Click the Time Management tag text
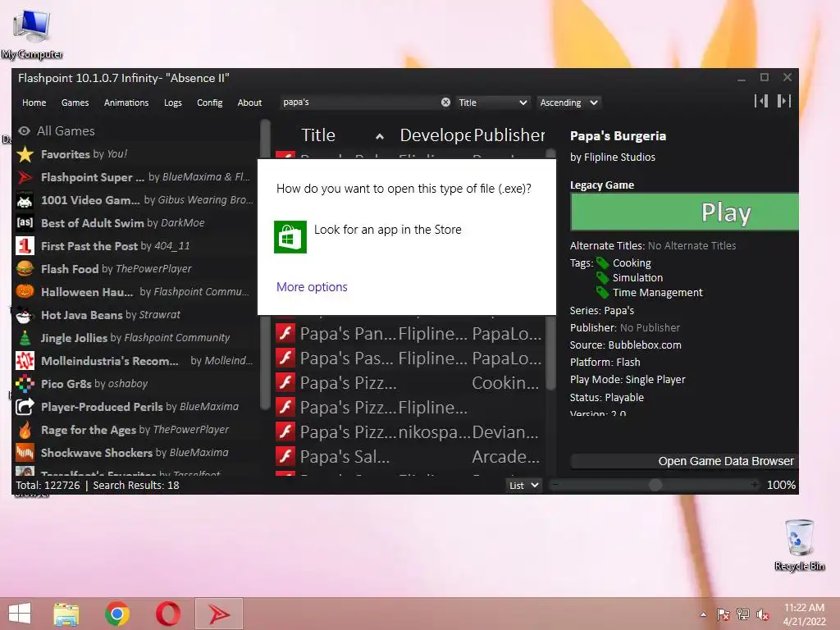This screenshot has width=840, height=630. 657,293
